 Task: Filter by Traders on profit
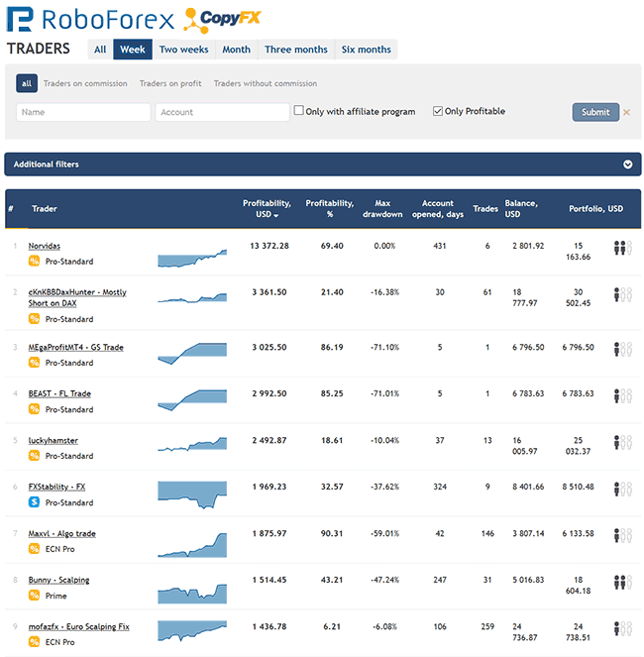point(170,83)
